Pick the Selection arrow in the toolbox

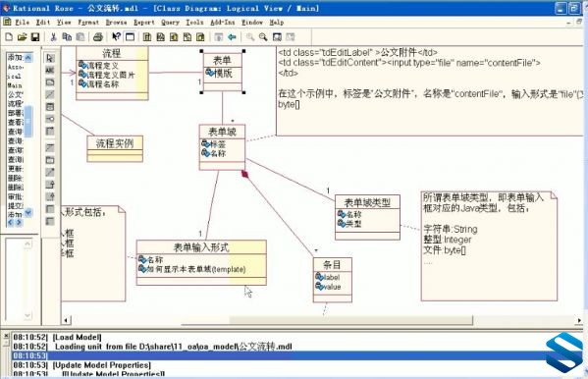coord(50,58)
